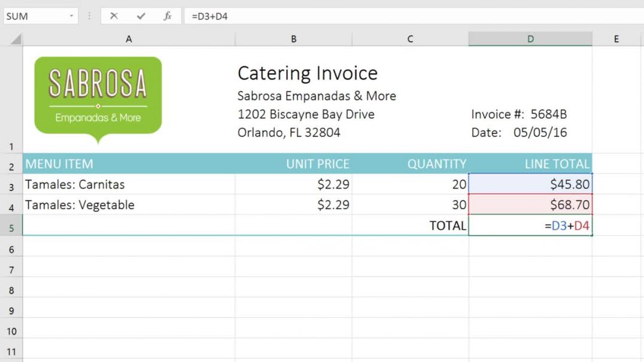Select column C header
This screenshot has height=362, width=644.
click(x=410, y=39)
